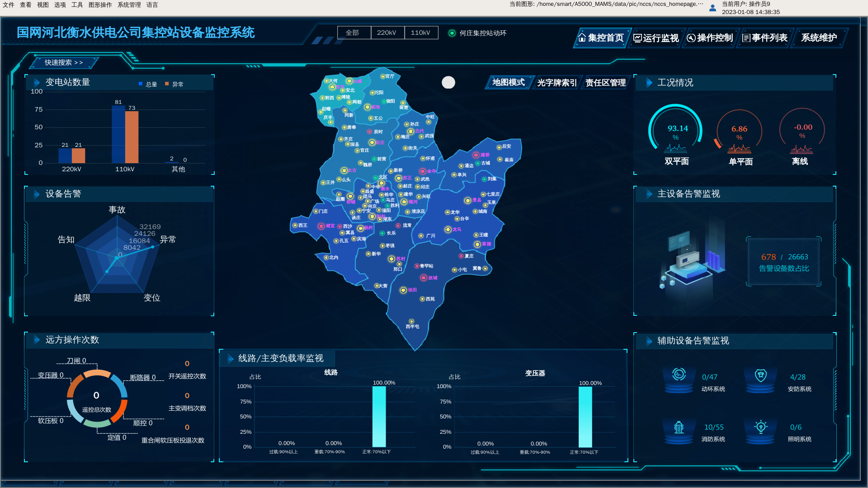Select the 110kV voltage filter
This screenshot has height=488, width=868.
point(420,33)
